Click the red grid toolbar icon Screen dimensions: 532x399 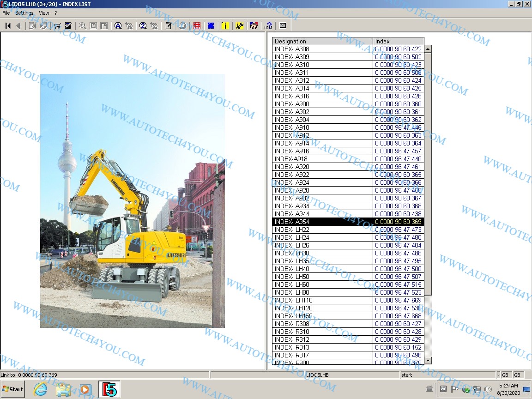[197, 26]
